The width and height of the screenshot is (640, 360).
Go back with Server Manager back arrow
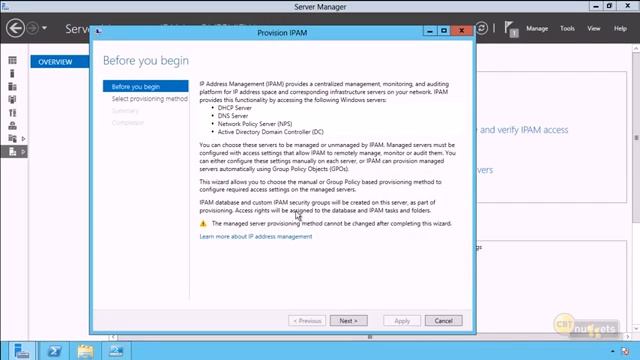coord(16,29)
